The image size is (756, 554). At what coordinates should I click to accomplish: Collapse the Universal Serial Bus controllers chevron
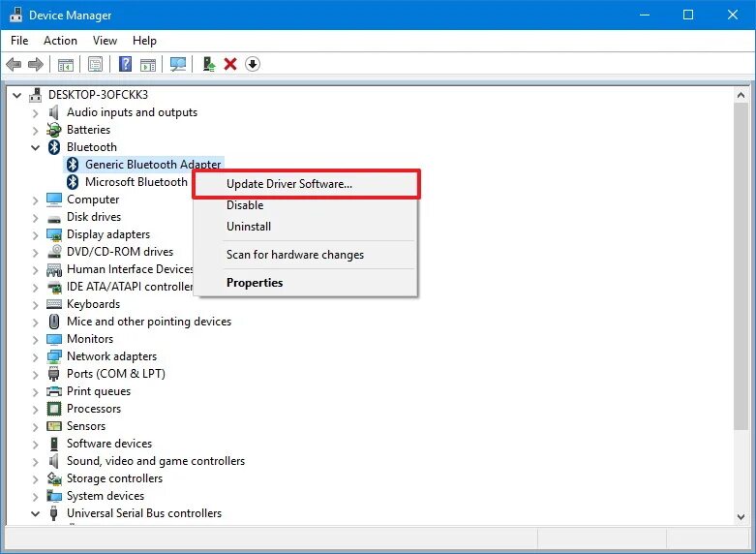(35, 513)
